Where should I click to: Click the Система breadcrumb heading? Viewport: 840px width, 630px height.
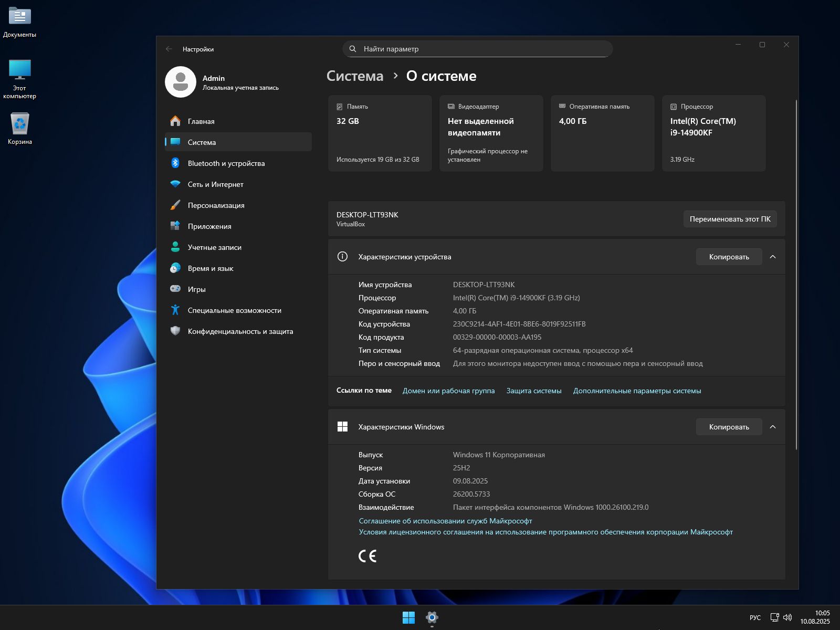(355, 76)
